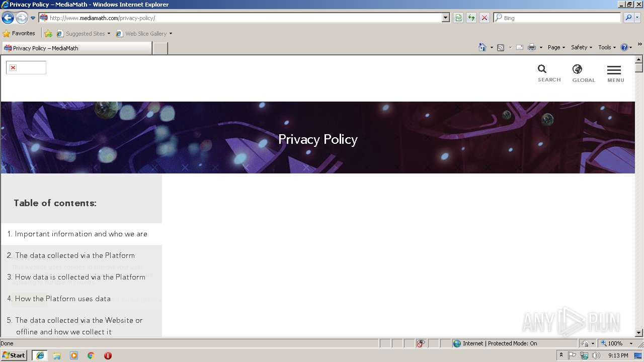Viewport: 644px width, 362px height.
Task: Click the scrollbar down arrow
Action: (639, 333)
